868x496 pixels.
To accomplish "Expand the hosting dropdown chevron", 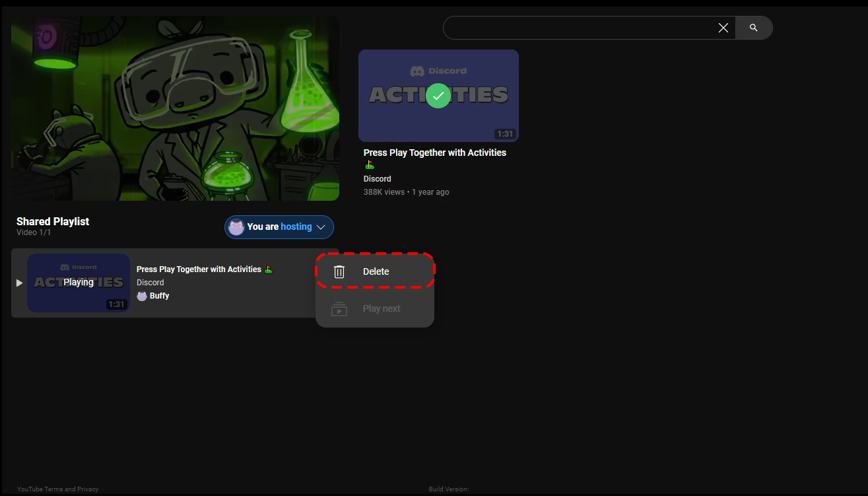I will [x=321, y=227].
